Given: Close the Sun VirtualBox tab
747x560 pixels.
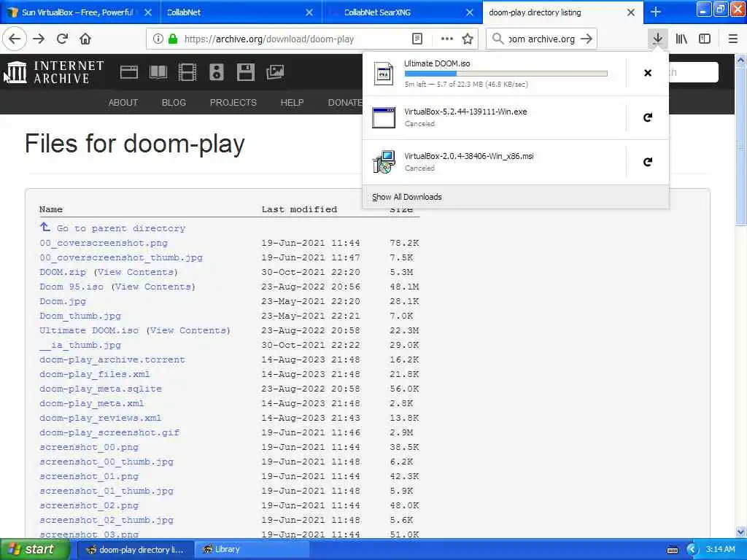Looking at the screenshot, I should [148, 12].
